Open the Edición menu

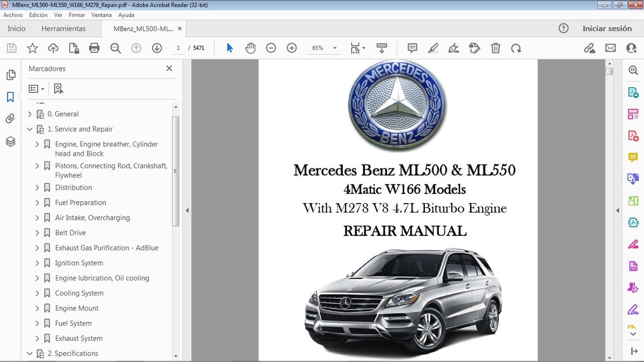(x=38, y=15)
